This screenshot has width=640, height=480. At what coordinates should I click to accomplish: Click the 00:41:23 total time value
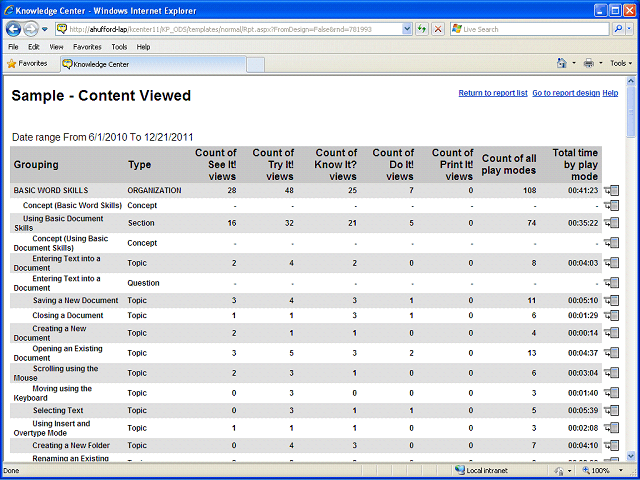point(583,190)
